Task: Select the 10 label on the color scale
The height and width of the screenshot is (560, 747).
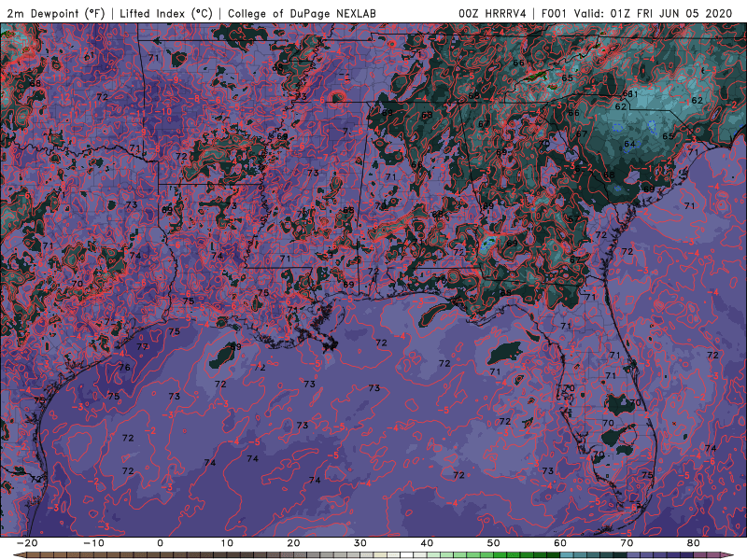Action: click(227, 543)
